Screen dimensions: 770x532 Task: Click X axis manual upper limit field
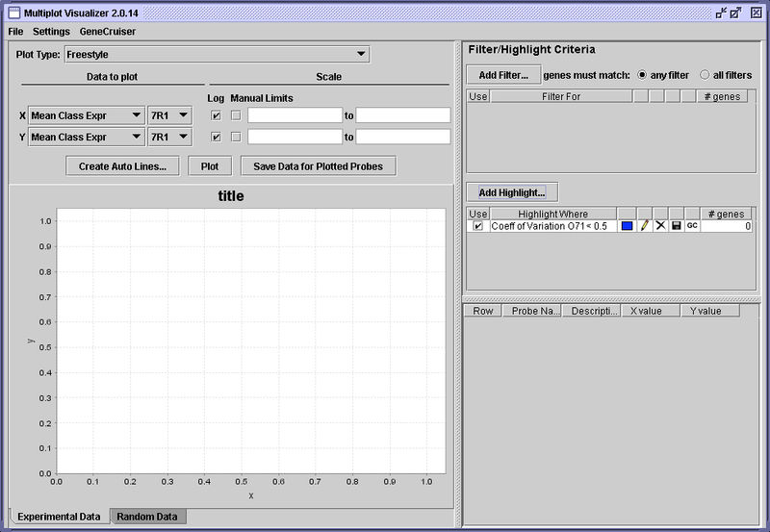tap(403, 115)
